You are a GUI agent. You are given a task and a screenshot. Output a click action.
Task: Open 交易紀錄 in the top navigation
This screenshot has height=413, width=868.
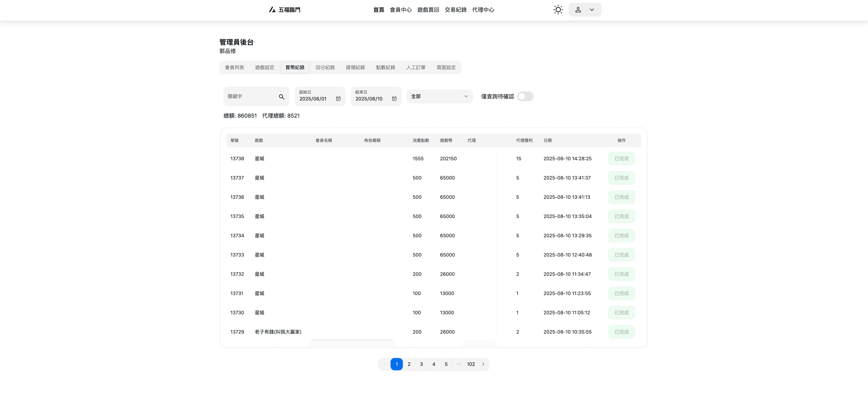(455, 10)
